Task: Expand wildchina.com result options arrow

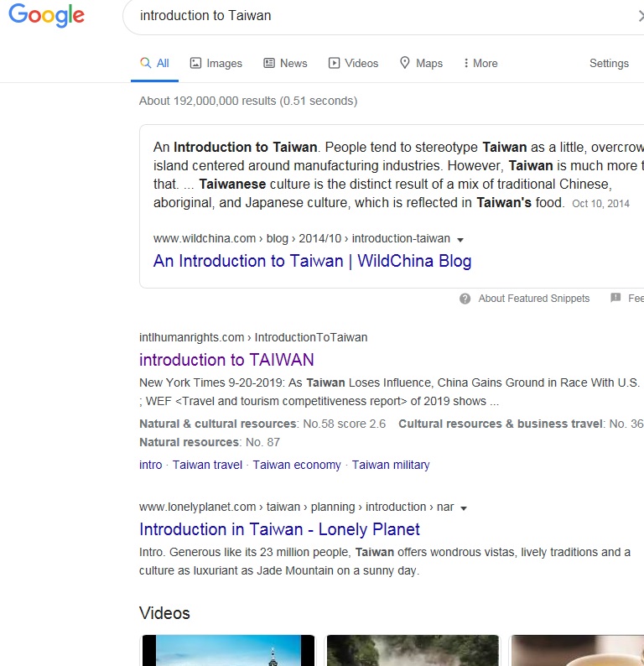Action: [460, 239]
